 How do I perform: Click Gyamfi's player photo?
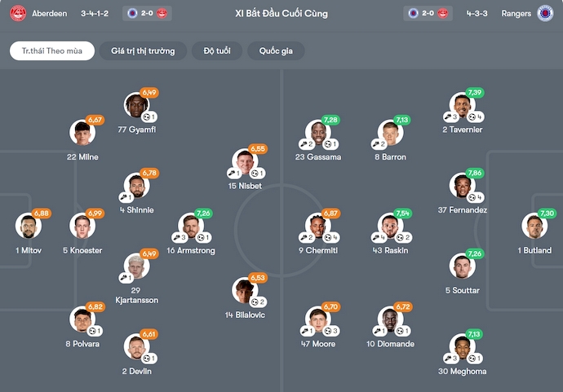pos(135,106)
